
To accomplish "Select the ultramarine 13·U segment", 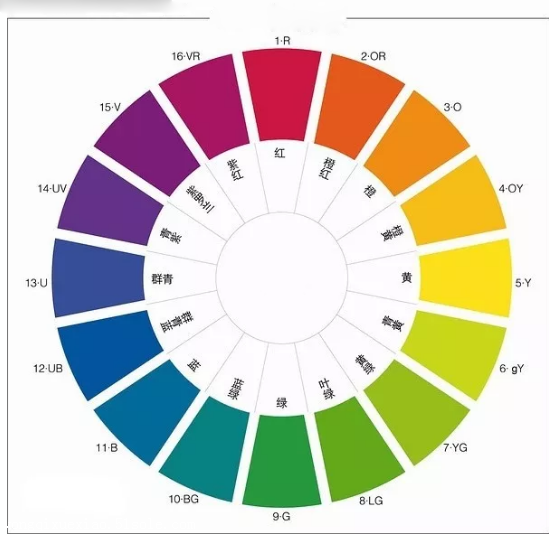I will (98, 278).
